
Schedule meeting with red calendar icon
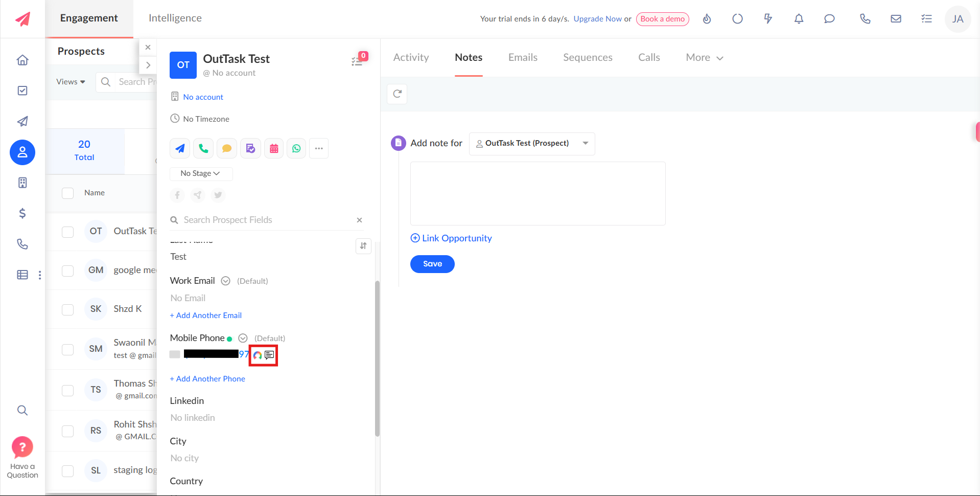point(274,148)
